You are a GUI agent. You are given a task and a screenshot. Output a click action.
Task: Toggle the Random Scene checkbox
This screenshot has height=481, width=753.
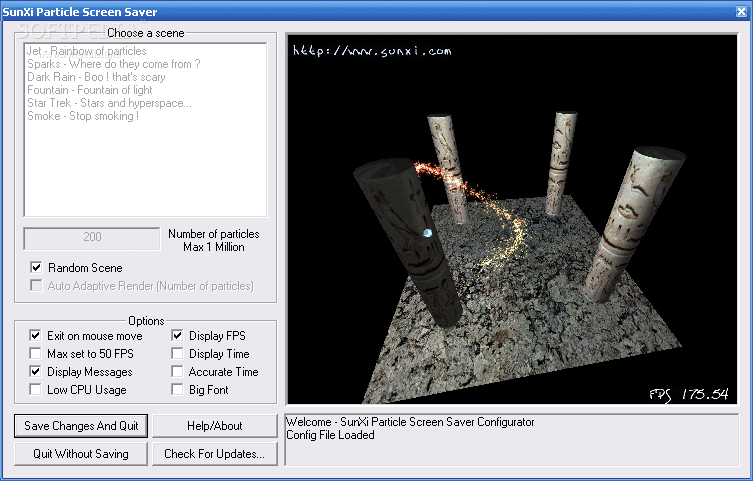point(36,267)
